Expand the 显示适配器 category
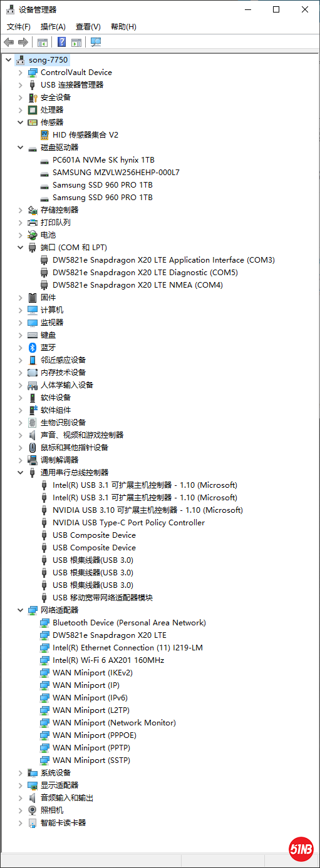This screenshot has width=320, height=868. pyautogui.click(x=20, y=785)
